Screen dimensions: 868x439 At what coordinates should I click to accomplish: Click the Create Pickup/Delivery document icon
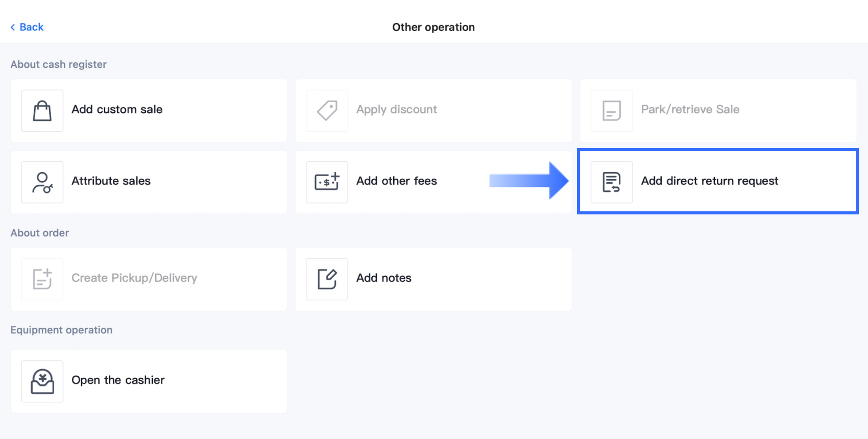click(42, 279)
